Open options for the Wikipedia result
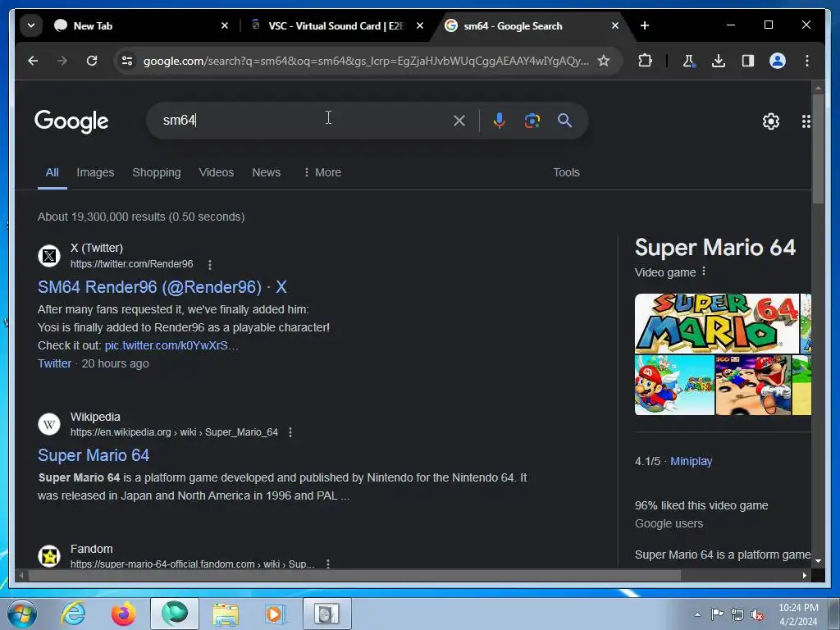Viewport: 840px width, 630px height. pyautogui.click(x=290, y=432)
